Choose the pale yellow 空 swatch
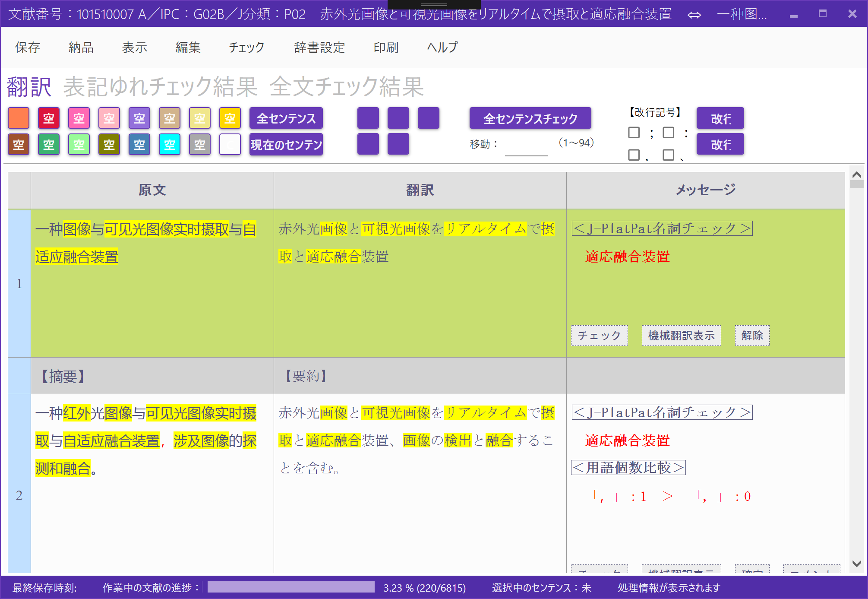The height and width of the screenshot is (599, 868). [200, 118]
